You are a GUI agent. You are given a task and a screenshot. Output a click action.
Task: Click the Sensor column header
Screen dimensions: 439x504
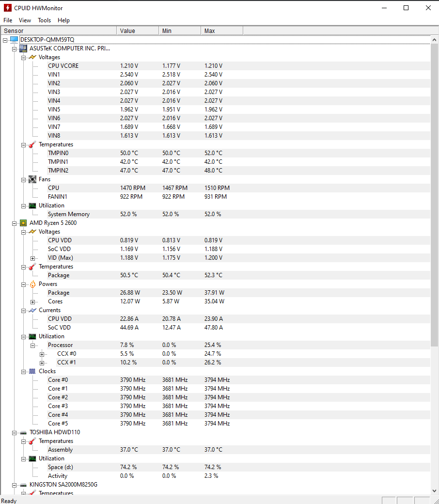point(58,31)
